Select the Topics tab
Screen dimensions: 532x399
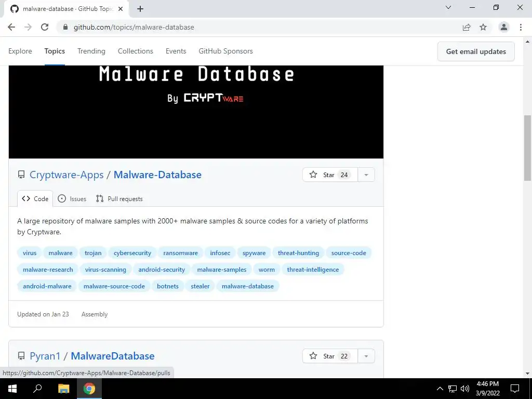pyautogui.click(x=55, y=51)
